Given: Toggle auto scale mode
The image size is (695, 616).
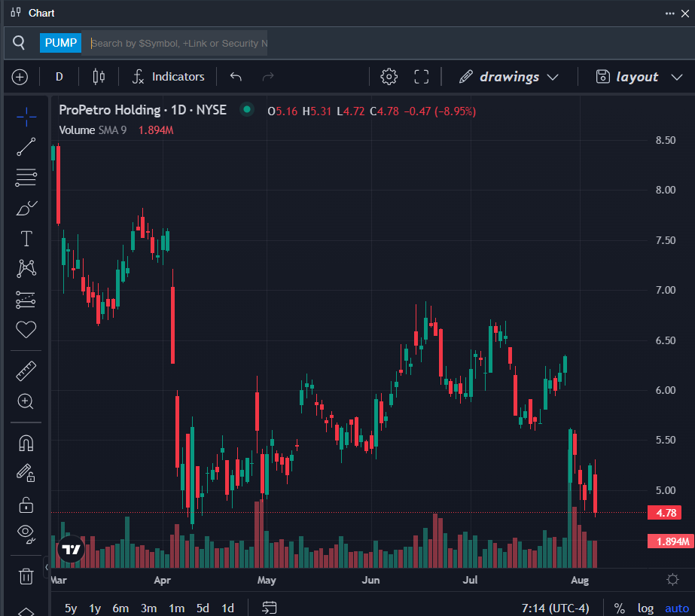Looking at the screenshot, I should pyautogui.click(x=677, y=608).
